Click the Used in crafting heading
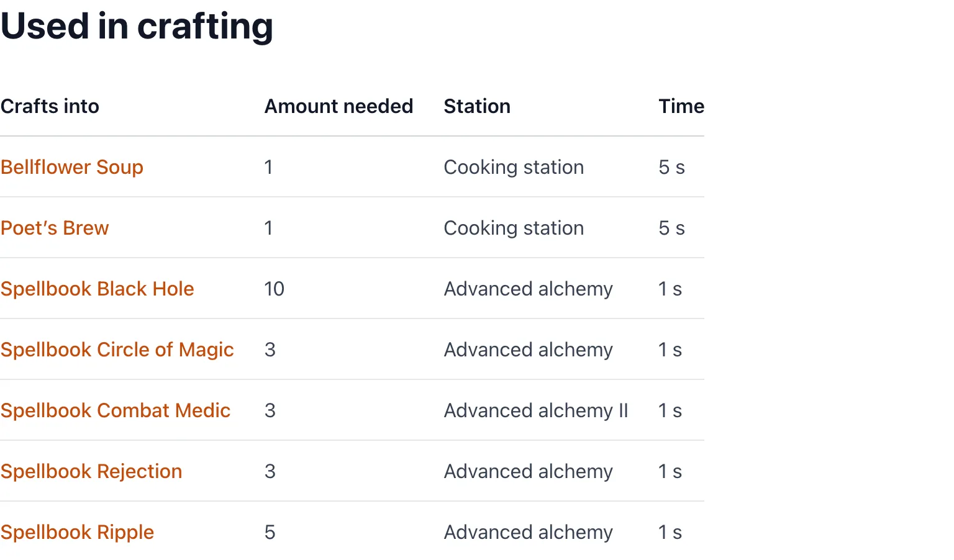Screen dimensions: 954x560 (137, 27)
